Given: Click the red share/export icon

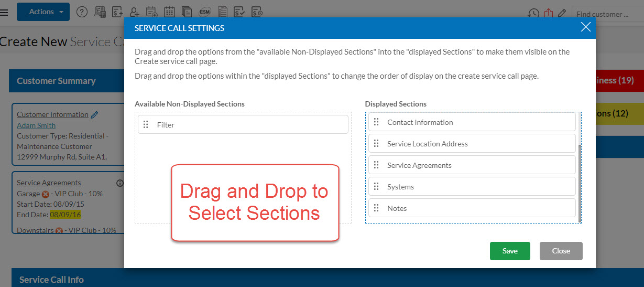Looking at the screenshot, I should click(549, 13).
